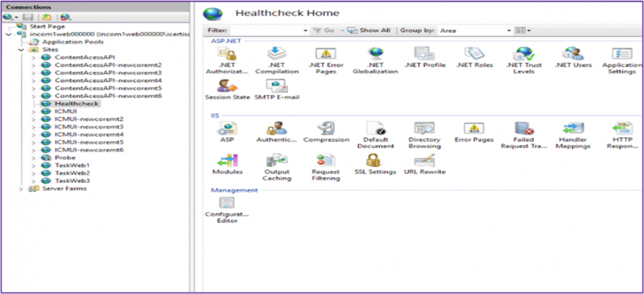Open the .NET Compilation feature
This screenshot has height=294, width=644.
tap(276, 61)
